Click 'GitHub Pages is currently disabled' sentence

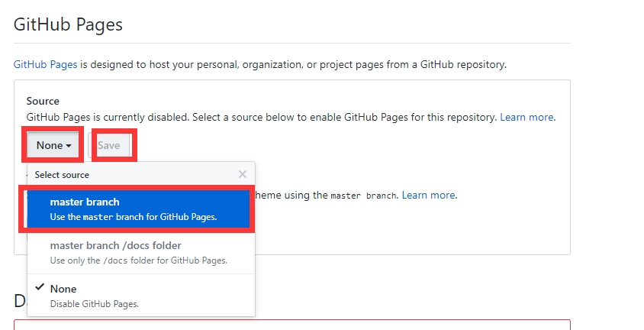pyautogui.click(x=108, y=117)
